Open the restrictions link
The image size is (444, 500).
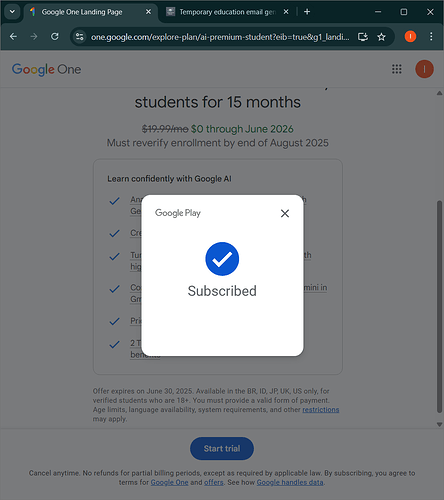coord(320,410)
